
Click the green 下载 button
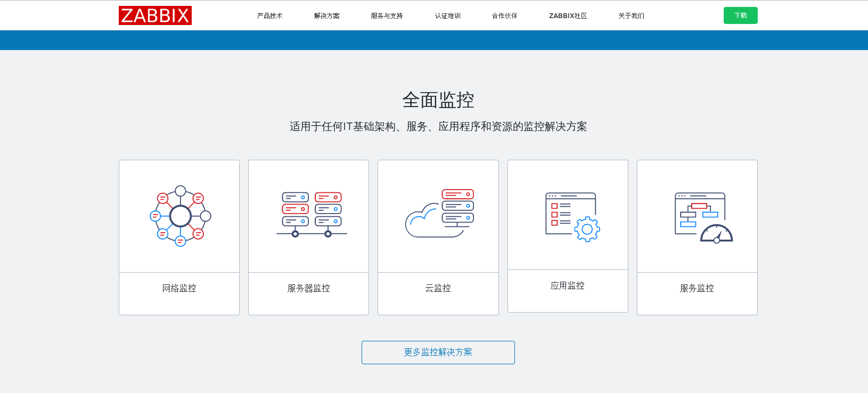(740, 15)
